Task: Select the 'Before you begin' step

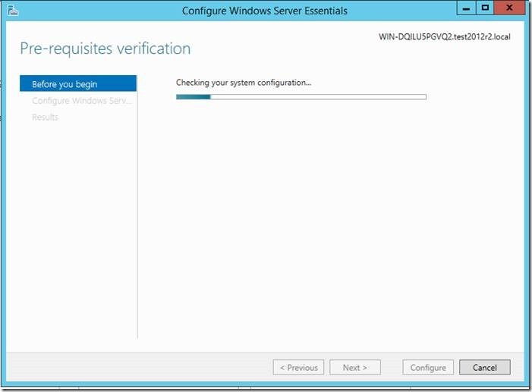Action: [78, 83]
